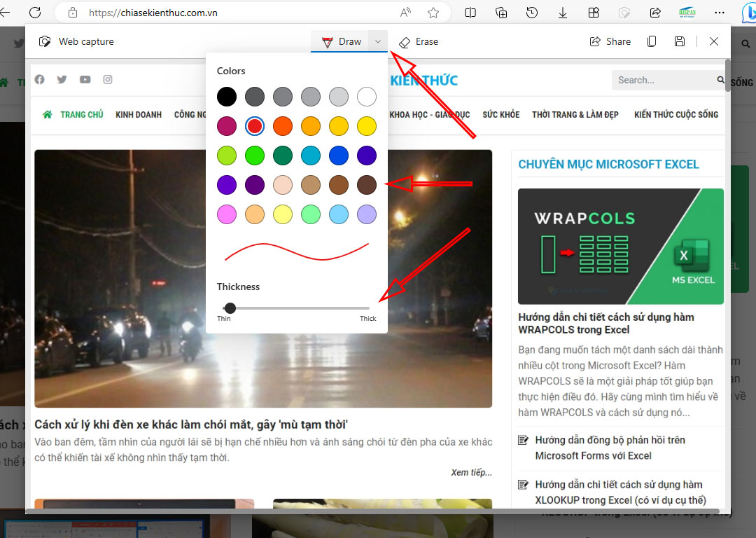Open the Xem tiếp link
Image resolution: width=756 pixels, height=538 pixels.
[x=470, y=473]
